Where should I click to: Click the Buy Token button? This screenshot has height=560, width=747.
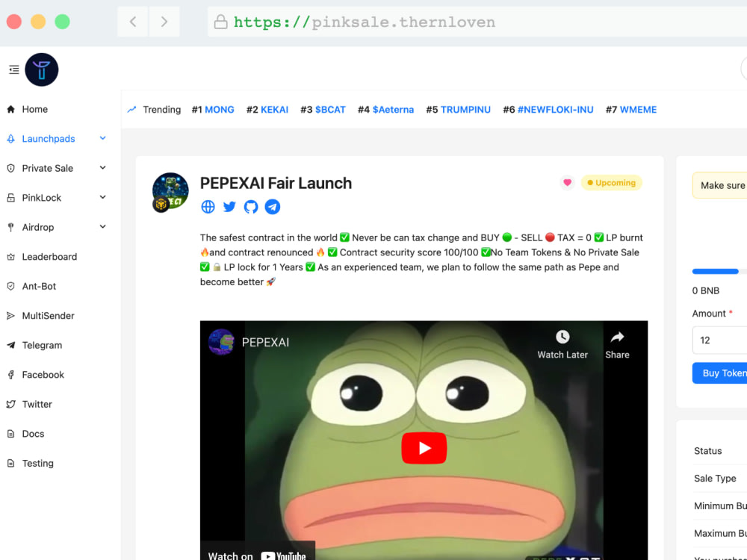(x=722, y=373)
